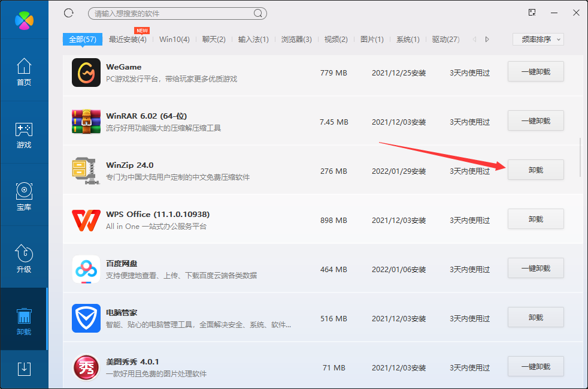Click 一键卸载 for WinRAR
Viewport: 588px width, 389px height.
[536, 120]
